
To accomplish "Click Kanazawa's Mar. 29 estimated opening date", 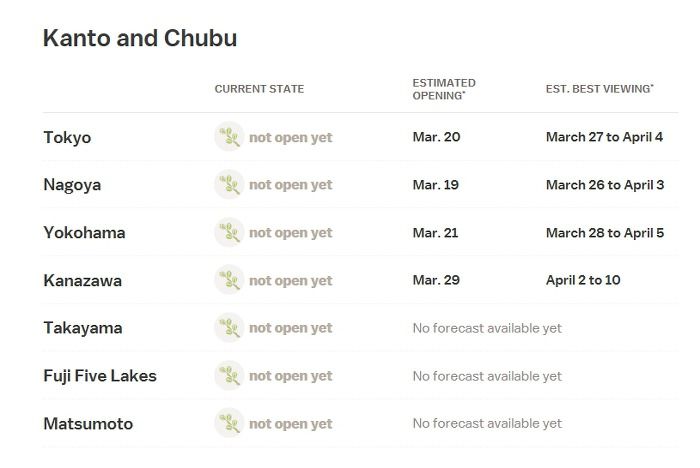I will [436, 280].
